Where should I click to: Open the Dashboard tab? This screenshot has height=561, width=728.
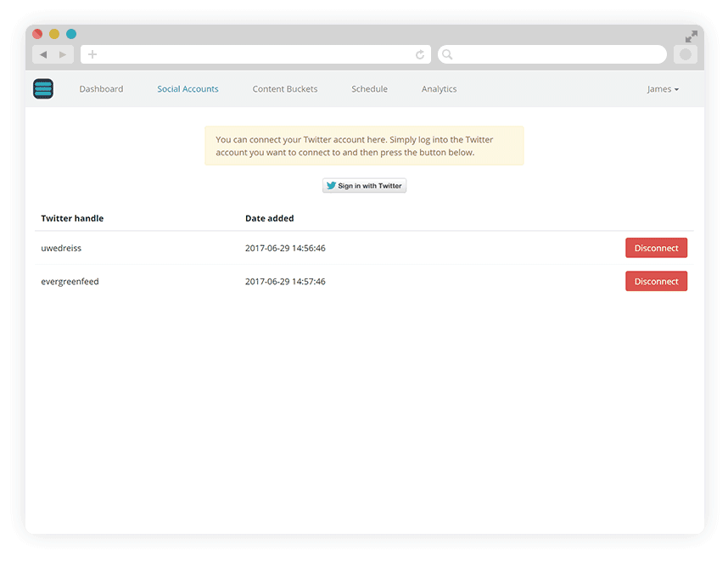click(101, 89)
